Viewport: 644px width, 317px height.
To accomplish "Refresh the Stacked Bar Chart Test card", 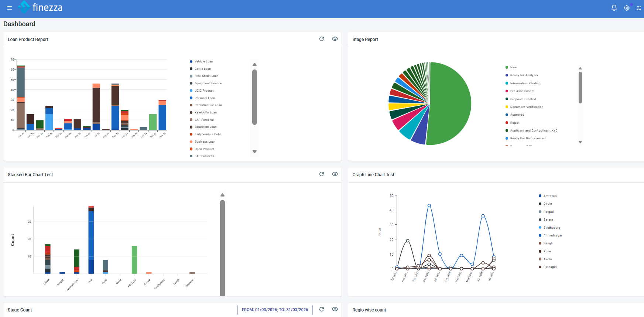I will pos(322,174).
